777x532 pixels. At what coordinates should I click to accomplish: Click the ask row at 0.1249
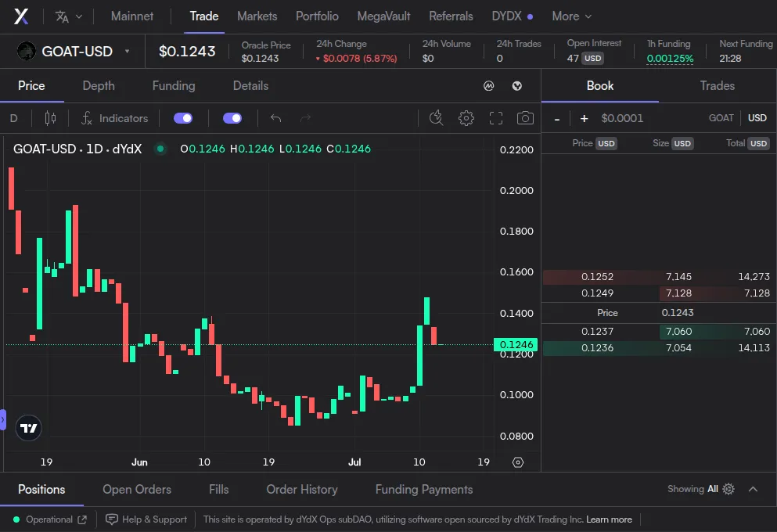click(659, 293)
